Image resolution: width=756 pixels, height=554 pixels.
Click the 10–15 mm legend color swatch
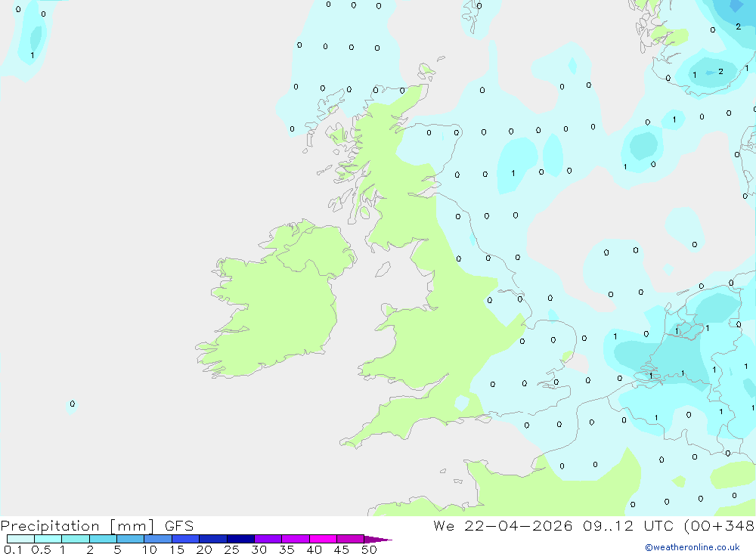click(158, 539)
